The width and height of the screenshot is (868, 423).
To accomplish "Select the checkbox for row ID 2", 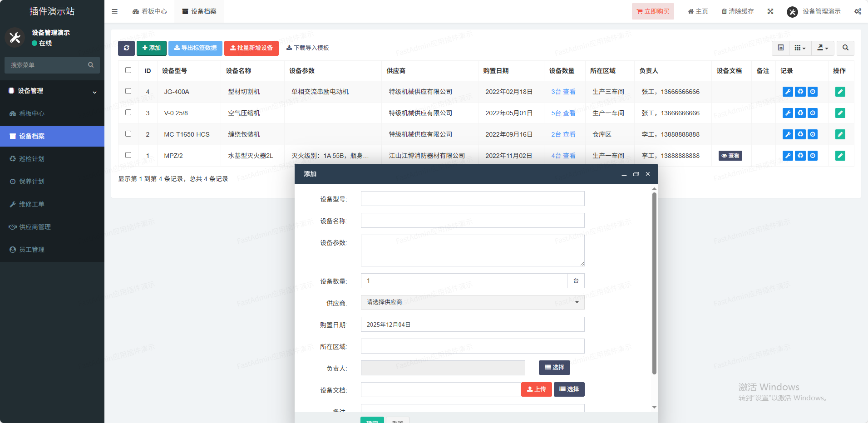I will (128, 134).
